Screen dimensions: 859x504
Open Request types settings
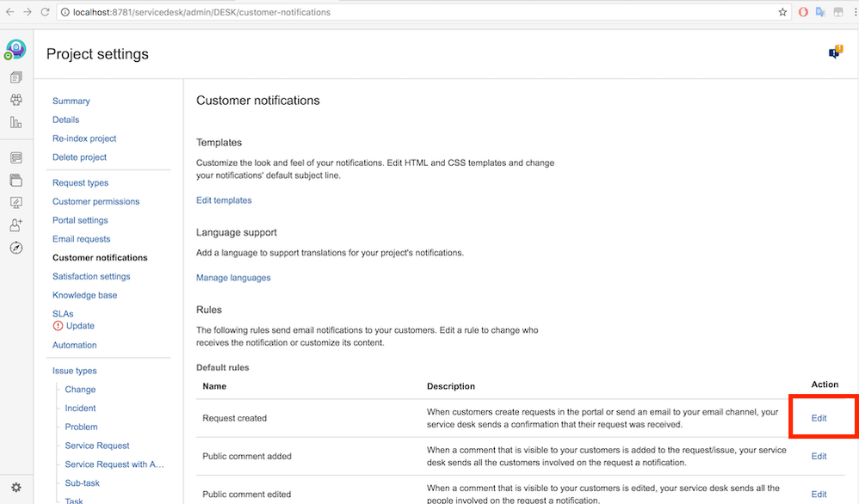[x=81, y=183]
